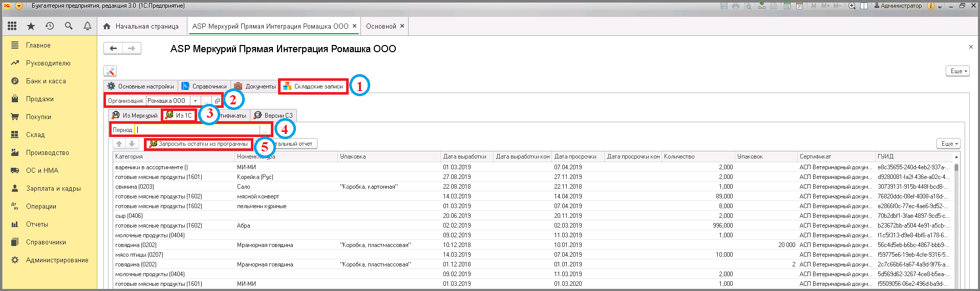Expand the Организация dropdown arrow

tap(195, 101)
